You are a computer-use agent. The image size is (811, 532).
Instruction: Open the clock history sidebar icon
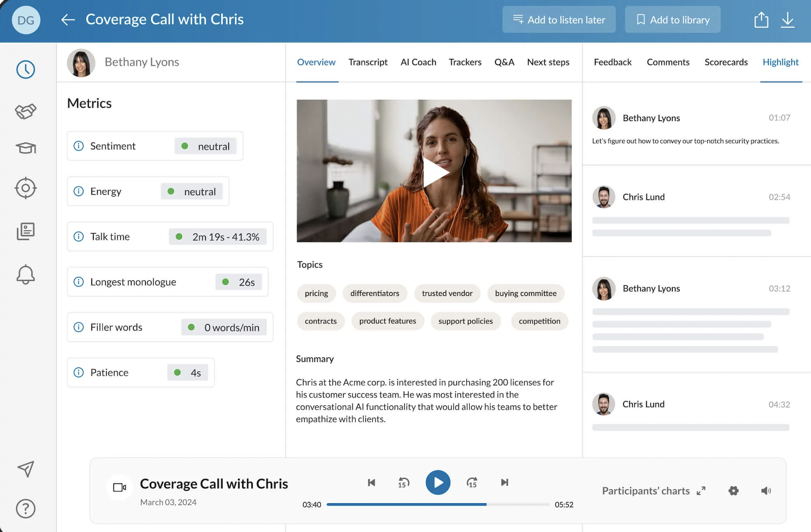(26, 69)
